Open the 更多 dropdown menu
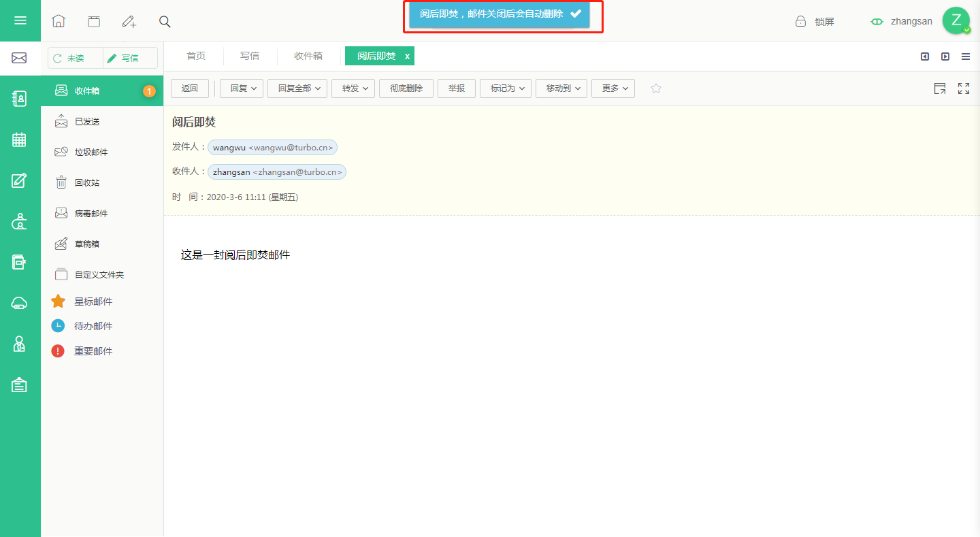The image size is (980, 537). coord(613,88)
